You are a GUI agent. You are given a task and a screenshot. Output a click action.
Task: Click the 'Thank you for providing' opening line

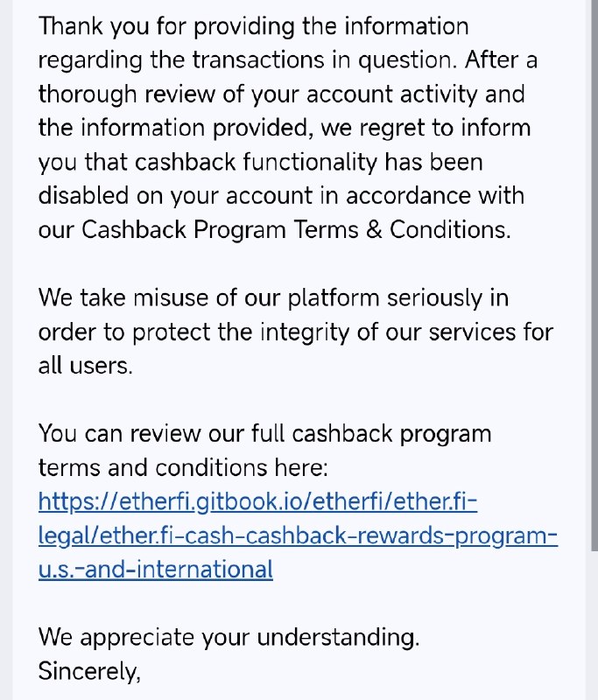pos(253,26)
